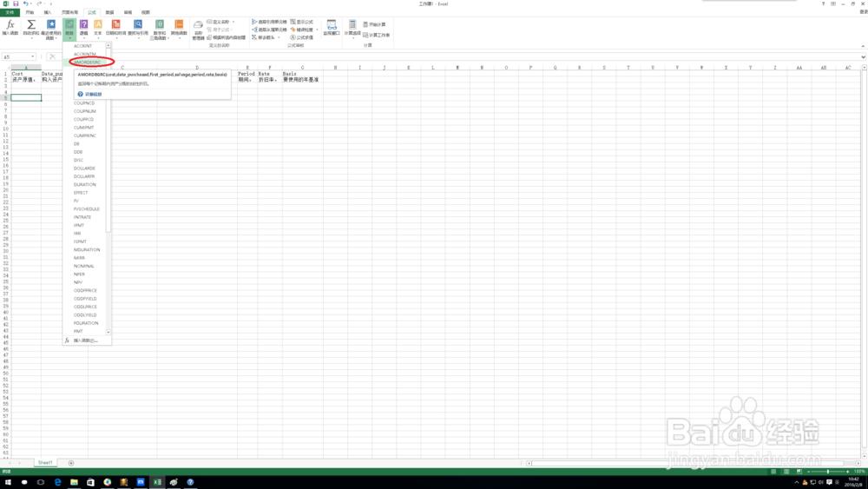
Task: Click the detailed help link in the tooltip
Action: (x=93, y=94)
